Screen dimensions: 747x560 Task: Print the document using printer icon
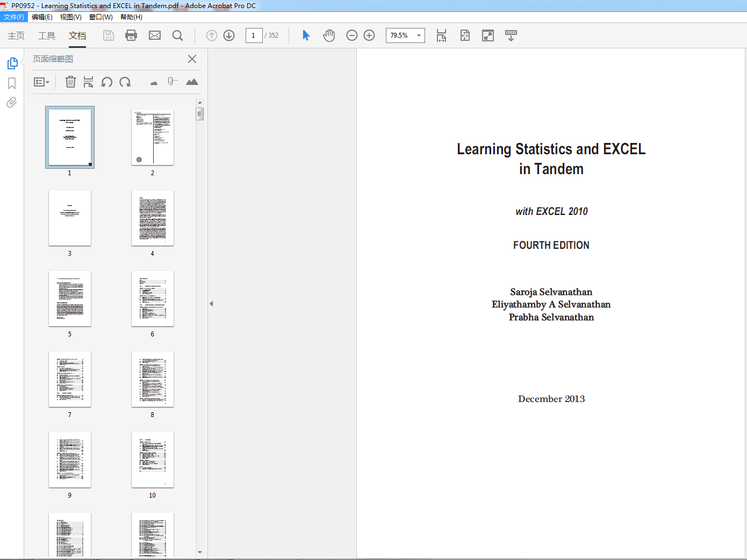131,35
